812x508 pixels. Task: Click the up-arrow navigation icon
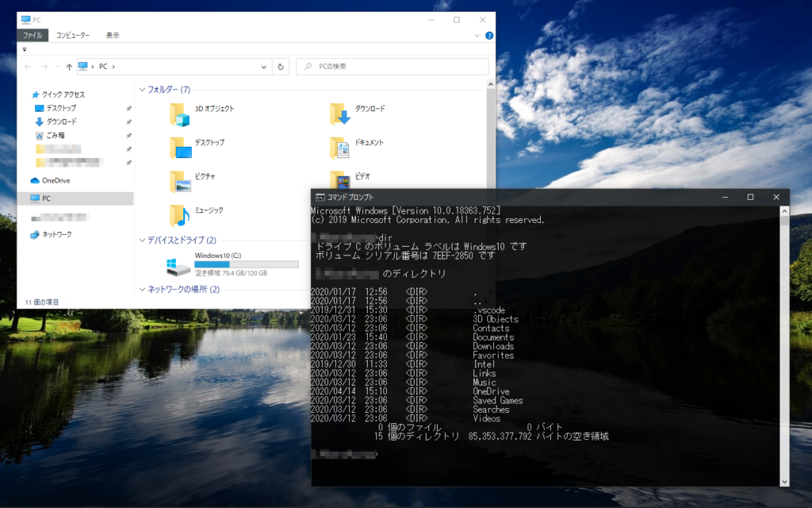pos(70,67)
